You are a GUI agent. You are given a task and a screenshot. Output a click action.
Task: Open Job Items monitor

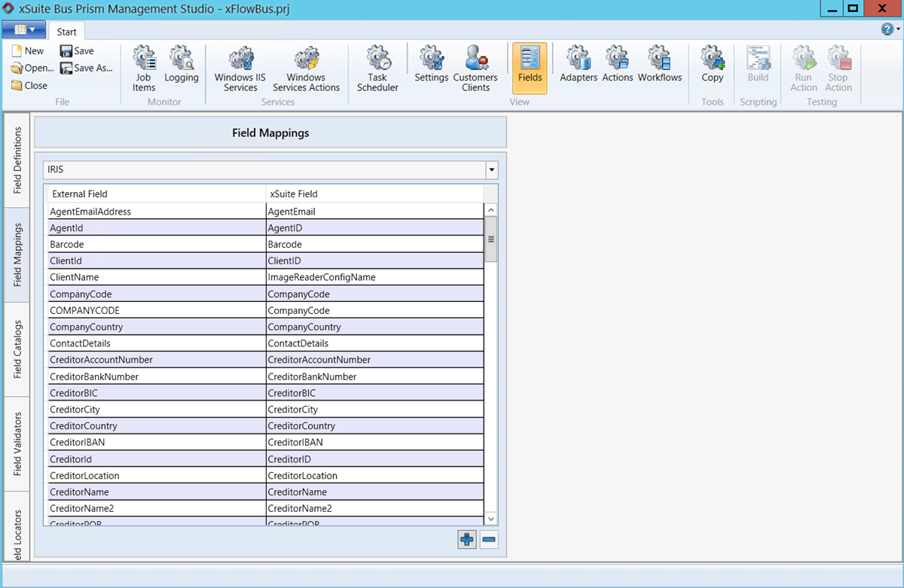point(144,68)
